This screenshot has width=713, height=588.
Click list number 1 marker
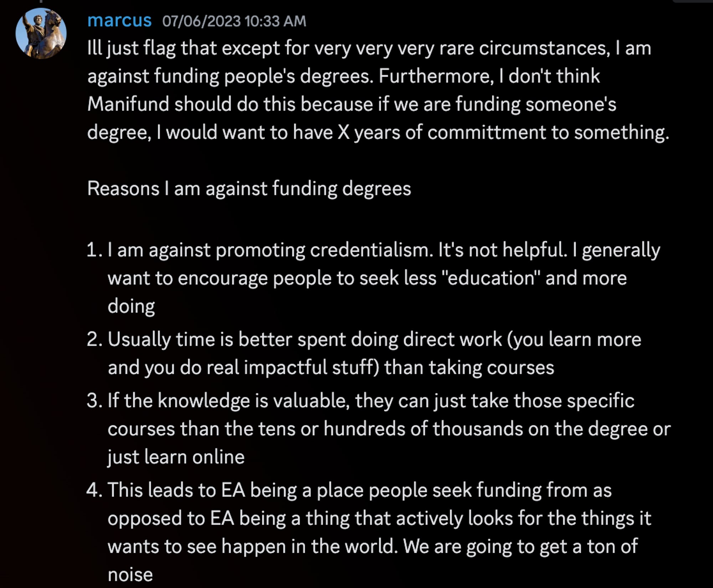click(94, 250)
